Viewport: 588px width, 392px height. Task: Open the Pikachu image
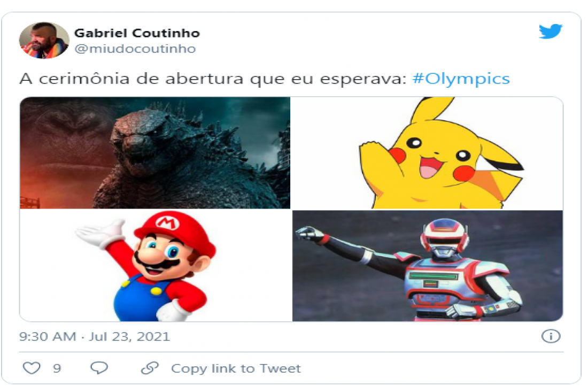point(428,152)
